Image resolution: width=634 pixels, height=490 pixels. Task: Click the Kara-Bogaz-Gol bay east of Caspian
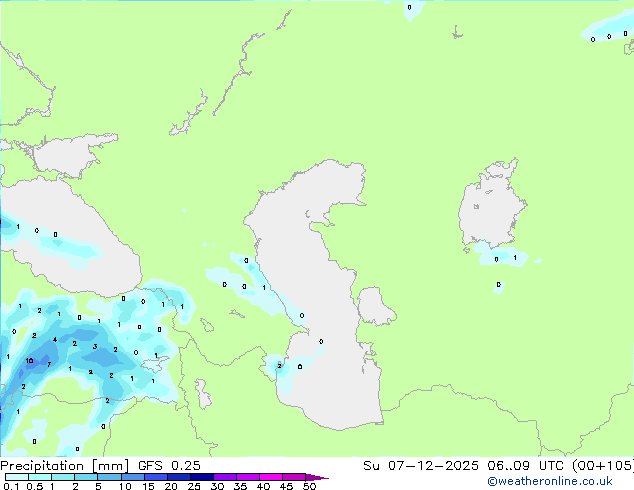pos(374,306)
